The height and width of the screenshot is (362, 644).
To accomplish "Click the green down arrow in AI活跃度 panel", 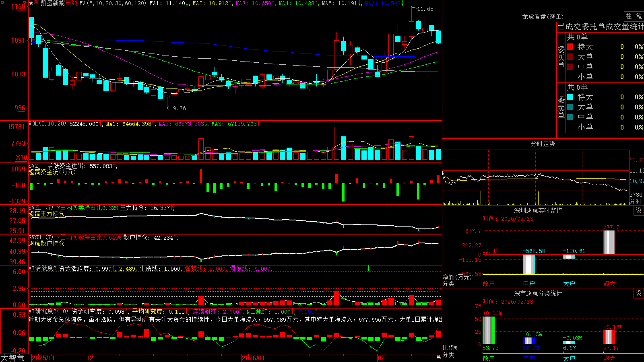I will pyautogui.click(x=368, y=268).
